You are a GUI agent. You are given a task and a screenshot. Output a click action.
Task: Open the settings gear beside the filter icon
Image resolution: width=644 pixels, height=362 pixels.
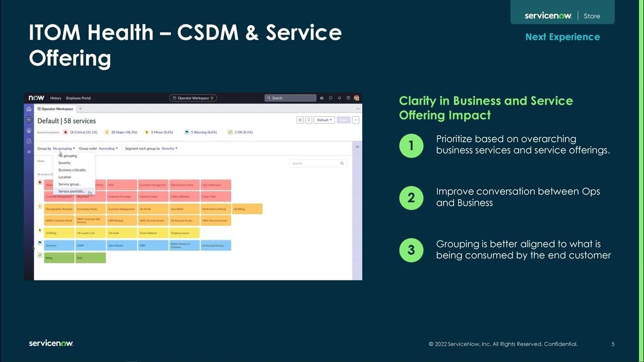tap(300, 120)
